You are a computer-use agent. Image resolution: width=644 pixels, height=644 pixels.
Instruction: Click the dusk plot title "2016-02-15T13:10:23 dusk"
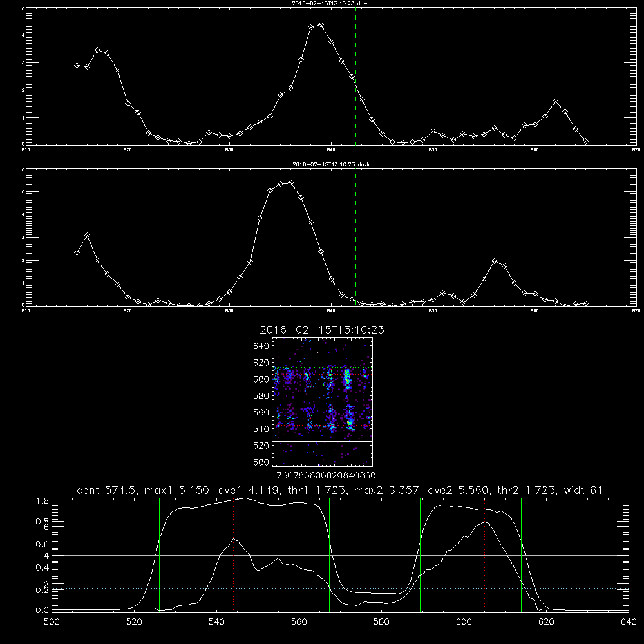331,164
